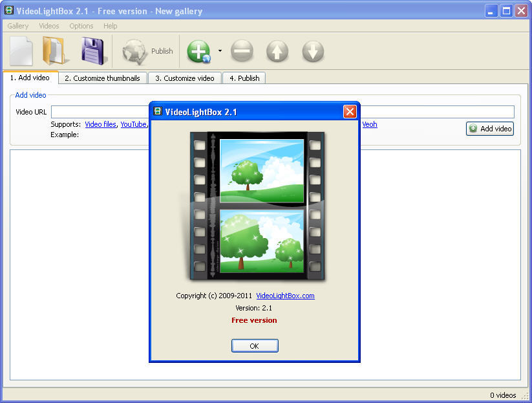Open the Gallery menu

click(18, 26)
